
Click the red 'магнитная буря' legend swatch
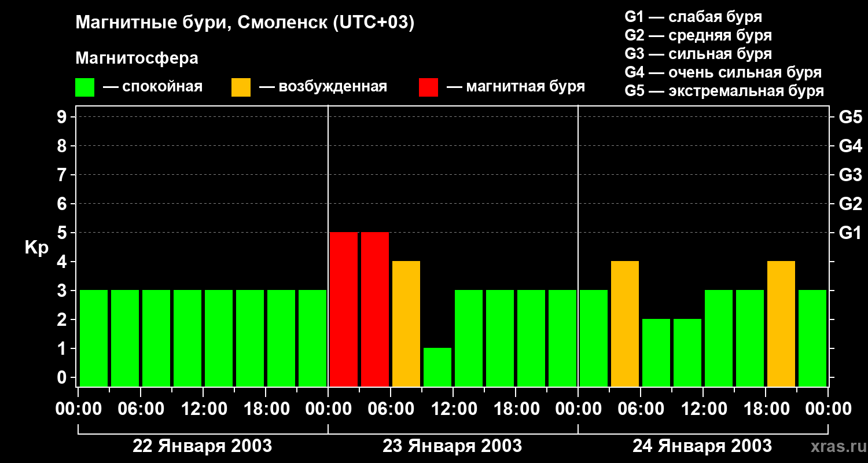[428, 87]
